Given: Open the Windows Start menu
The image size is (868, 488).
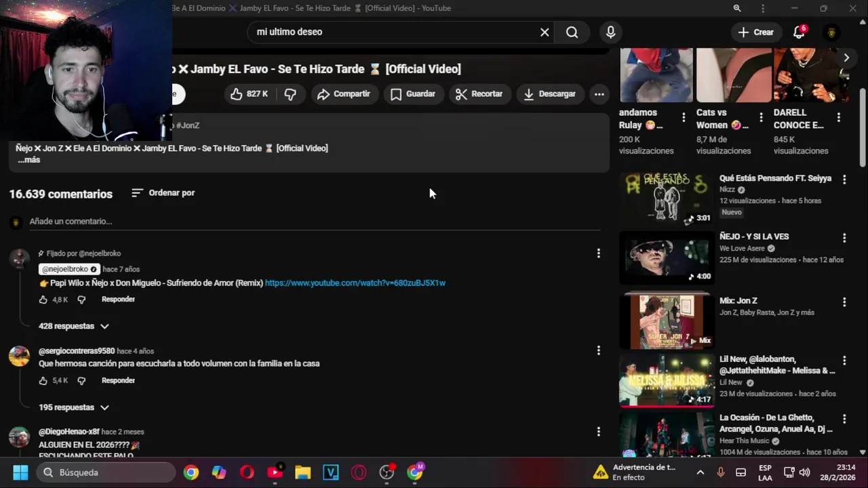Looking at the screenshot, I should (20, 472).
